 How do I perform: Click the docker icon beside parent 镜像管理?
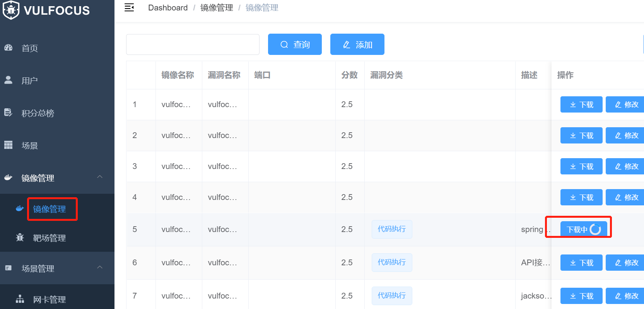pyautogui.click(x=8, y=178)
